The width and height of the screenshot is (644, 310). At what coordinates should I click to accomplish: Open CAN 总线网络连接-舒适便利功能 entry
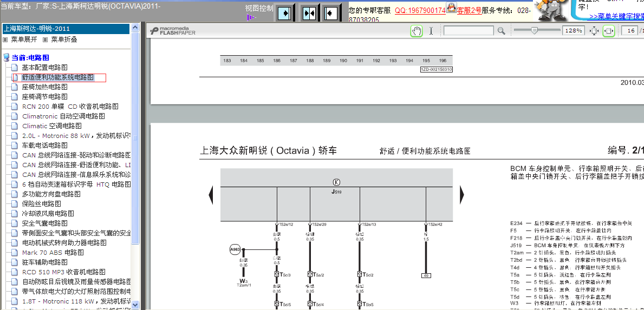(x=76, y=165)
